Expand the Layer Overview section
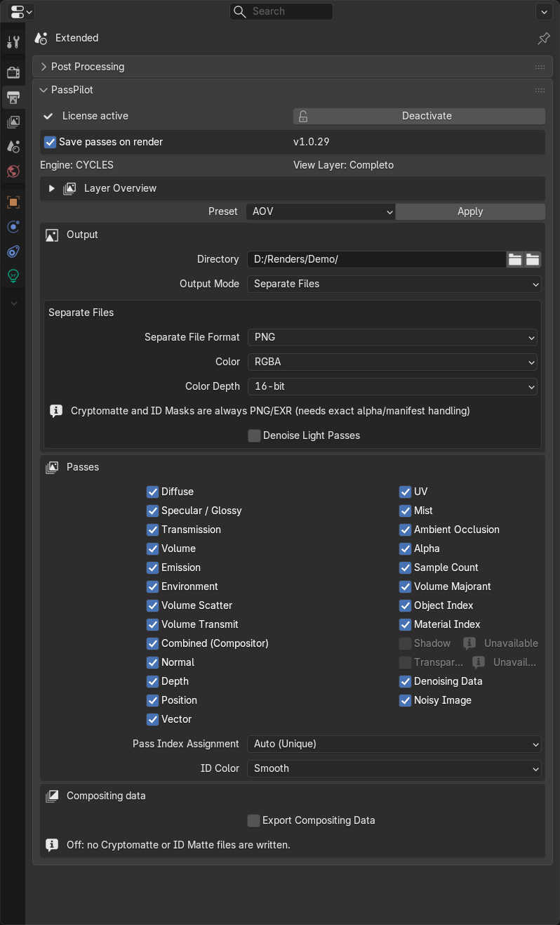The image size is (560, 925). pos(51,188)
